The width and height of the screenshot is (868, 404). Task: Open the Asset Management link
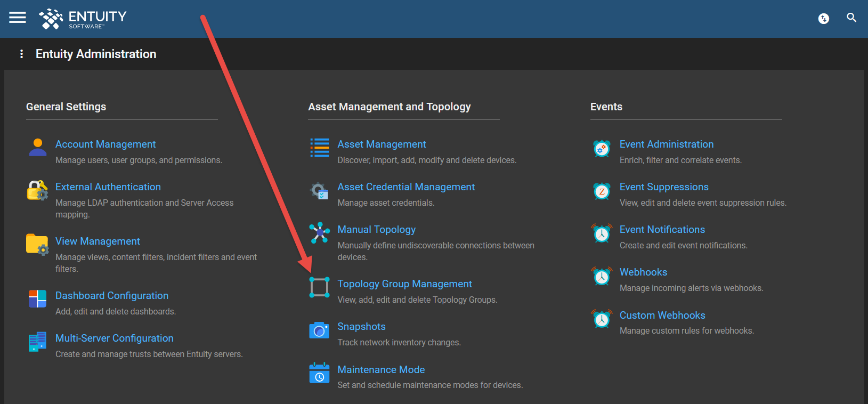382,144
